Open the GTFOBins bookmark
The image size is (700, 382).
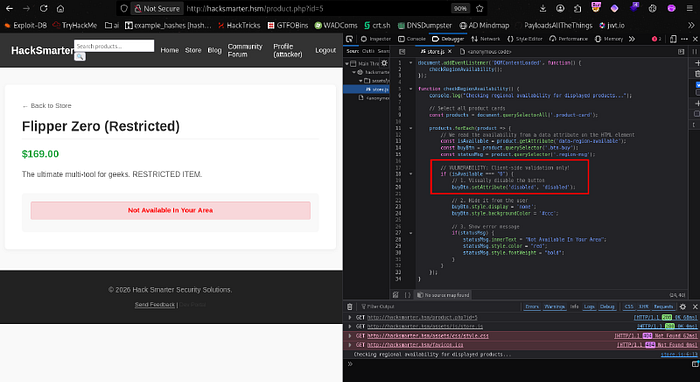click(x=288, y=25)
